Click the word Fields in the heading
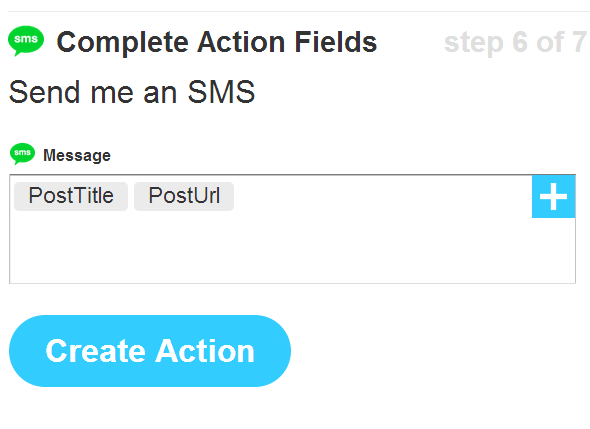Screen dimensions: 590x429 click(x=336, y=42)
